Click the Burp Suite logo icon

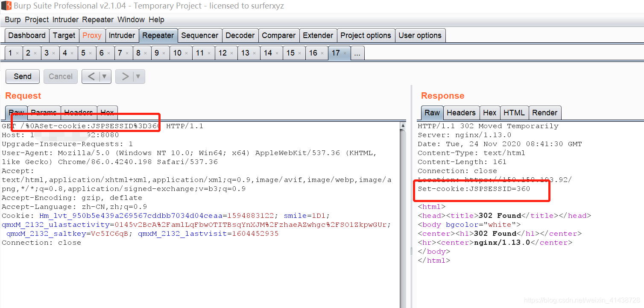[6, 6]
